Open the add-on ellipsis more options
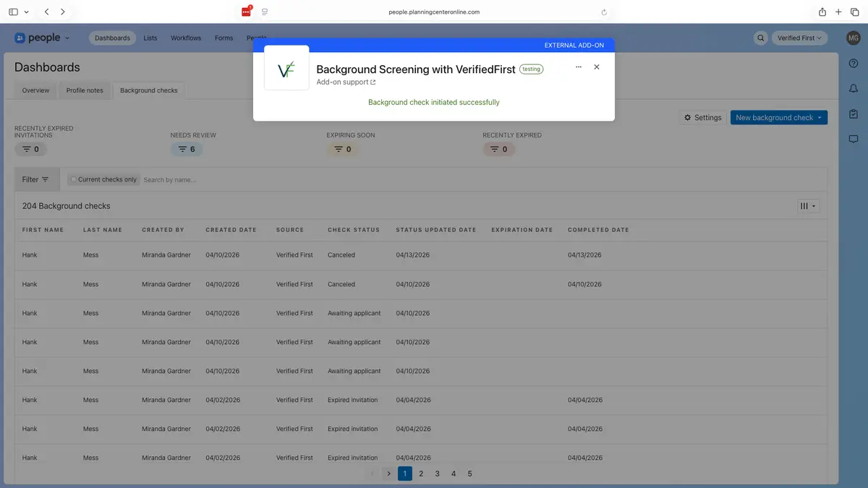868x488 pixels. coord(579,67)
